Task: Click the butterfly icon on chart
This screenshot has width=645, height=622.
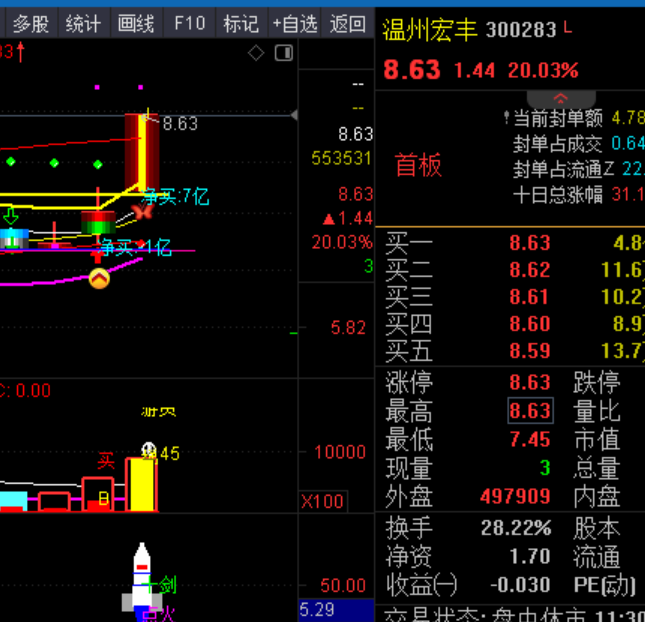Action: 142,211
